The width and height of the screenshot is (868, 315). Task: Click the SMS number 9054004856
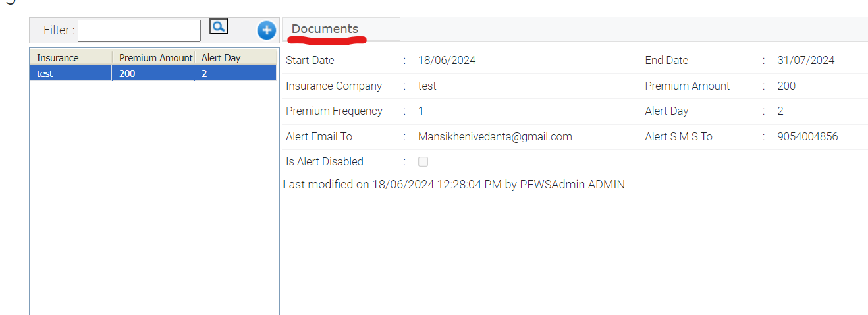coord(807,137)
